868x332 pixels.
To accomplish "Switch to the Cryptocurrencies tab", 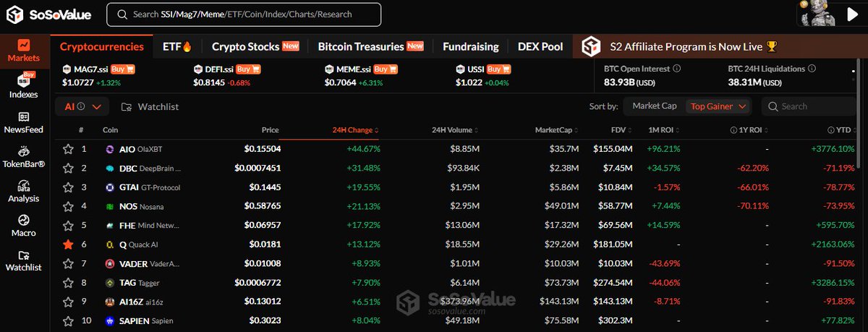I will pyautogui.click(x=102, y=46).
